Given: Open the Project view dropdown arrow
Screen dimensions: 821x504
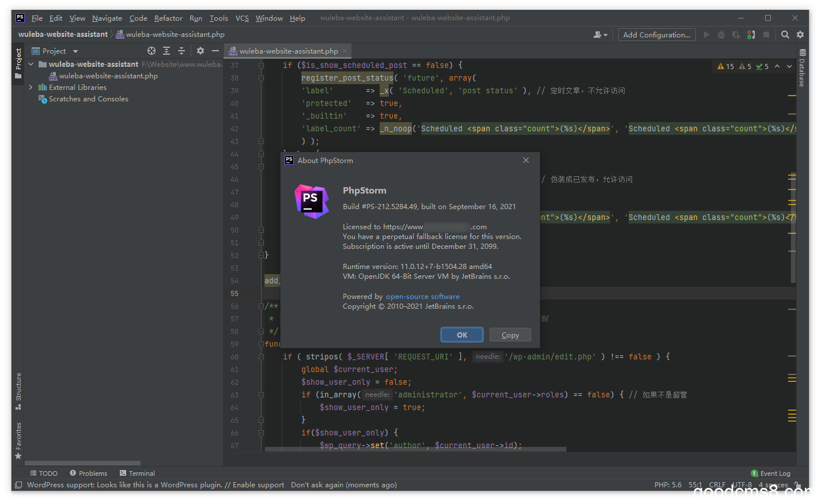Looking at the screenshot, I should point(75,51).
